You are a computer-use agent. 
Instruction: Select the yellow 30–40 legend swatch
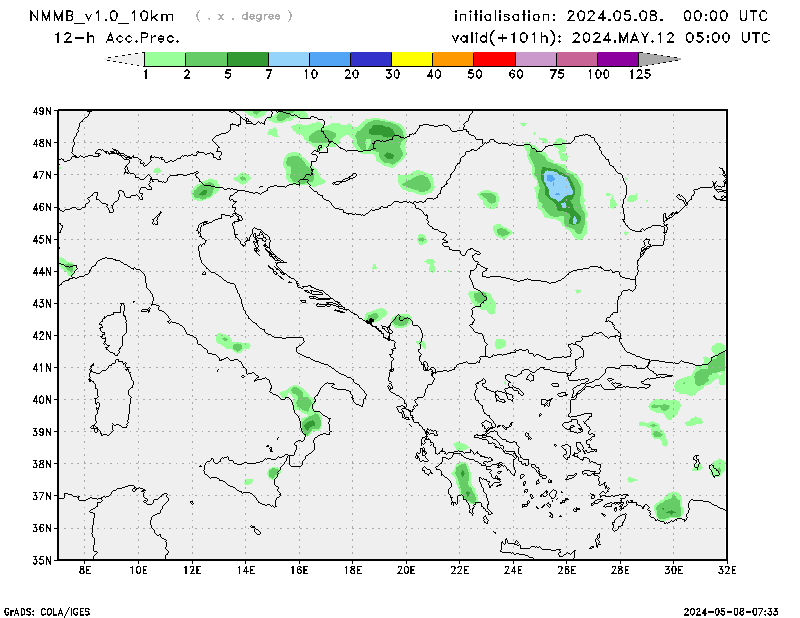(x=412, y=60)
